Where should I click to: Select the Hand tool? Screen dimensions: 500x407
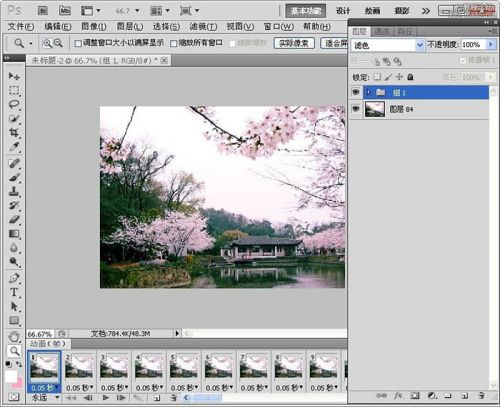point(14,337)
